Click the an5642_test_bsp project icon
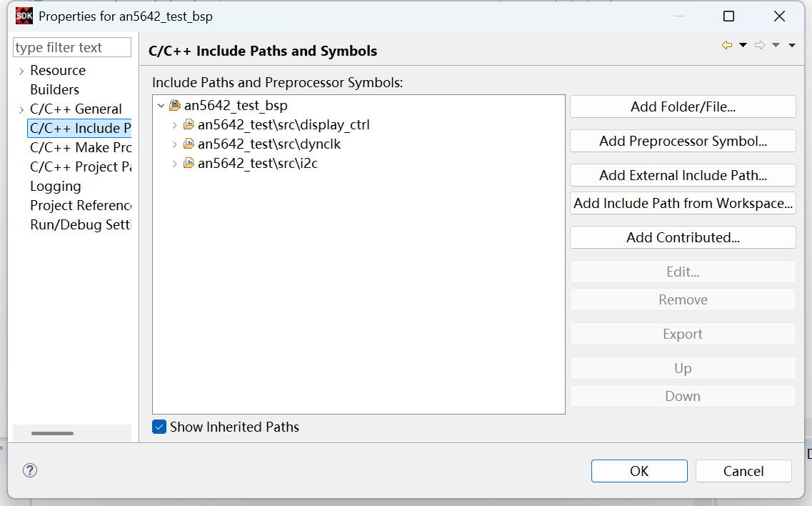 pyautogui.click(x=175, y=106)
